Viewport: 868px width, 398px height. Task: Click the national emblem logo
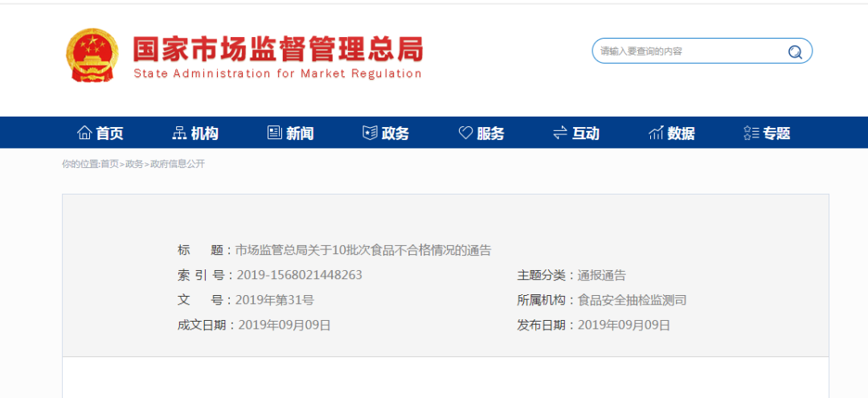91,55
